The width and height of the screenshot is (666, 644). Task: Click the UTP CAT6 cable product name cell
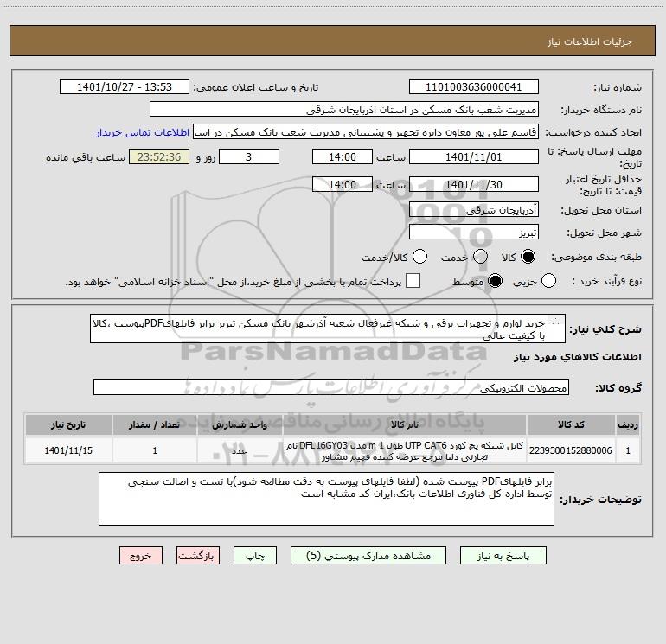point(405,450)
